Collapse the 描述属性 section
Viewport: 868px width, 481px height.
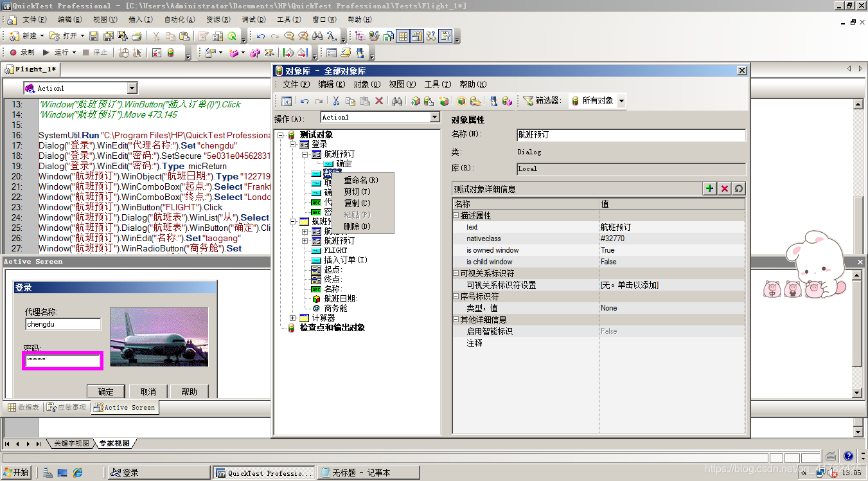(x=456, y=215)
